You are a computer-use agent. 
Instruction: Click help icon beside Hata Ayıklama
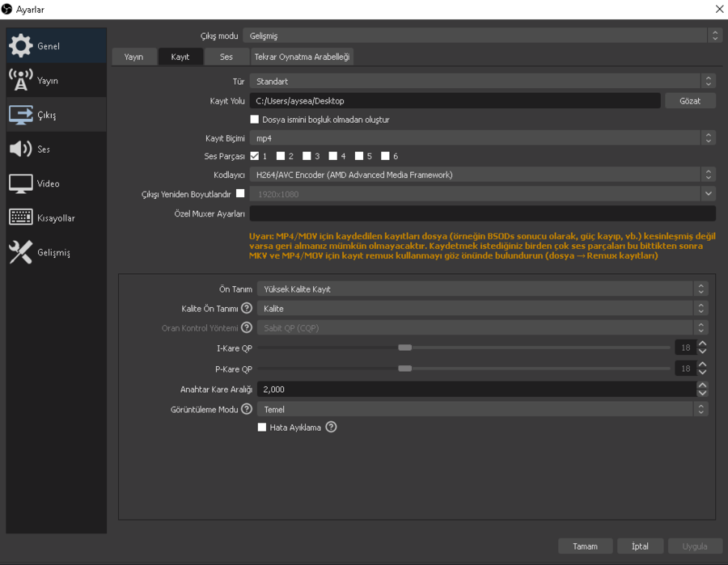[331, 427]
